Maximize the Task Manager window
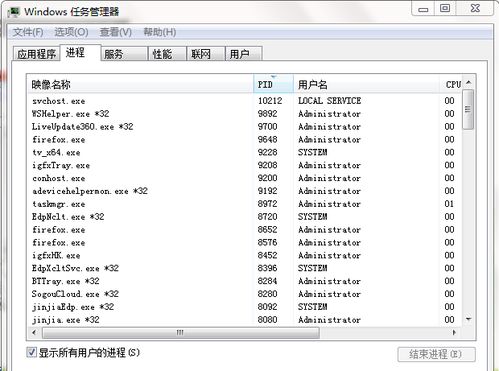Image resolution: width=499 pixels, height=371 pixels. point(445,9)
